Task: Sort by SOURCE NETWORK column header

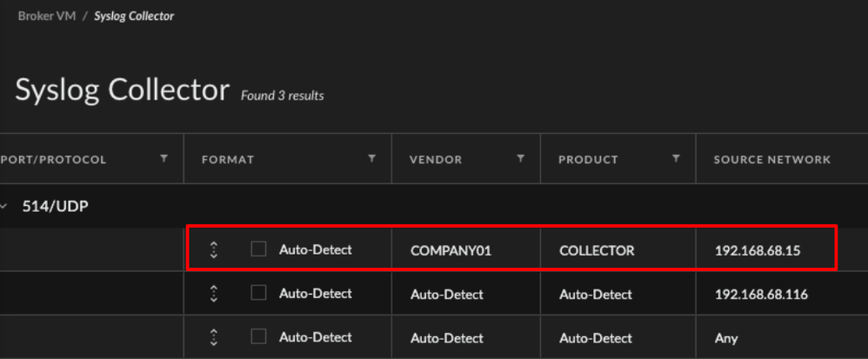Action: 771,160
